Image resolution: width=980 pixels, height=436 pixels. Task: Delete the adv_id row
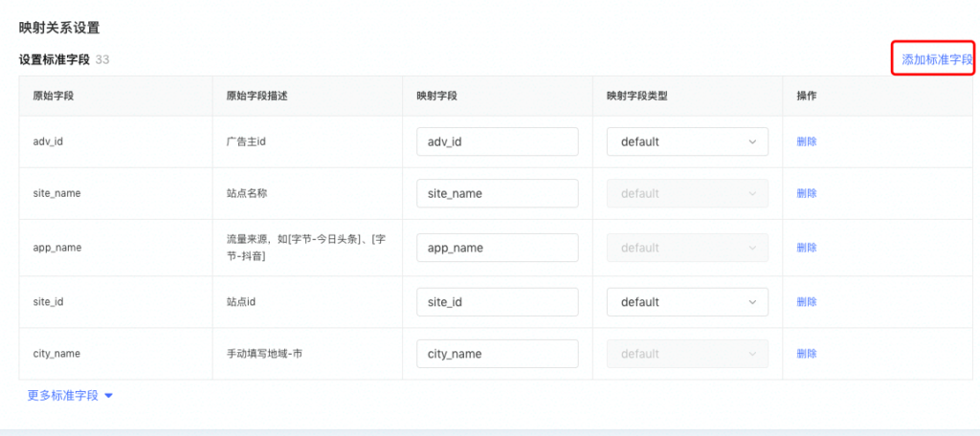807,142
